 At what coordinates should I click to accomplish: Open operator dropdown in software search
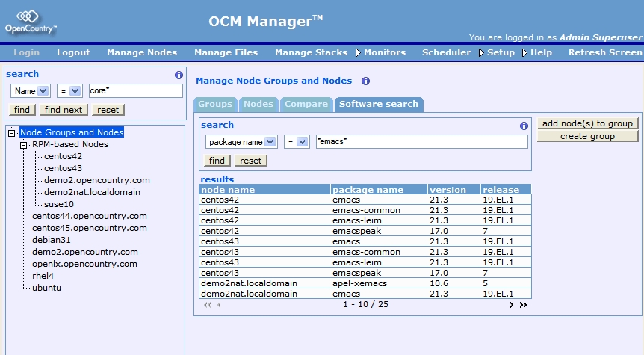pos(303,141)
